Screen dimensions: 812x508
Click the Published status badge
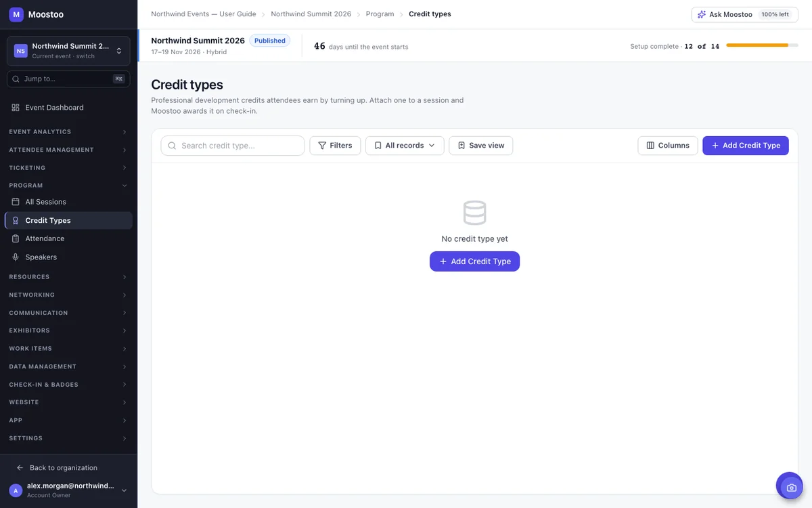tap(270, 41)
